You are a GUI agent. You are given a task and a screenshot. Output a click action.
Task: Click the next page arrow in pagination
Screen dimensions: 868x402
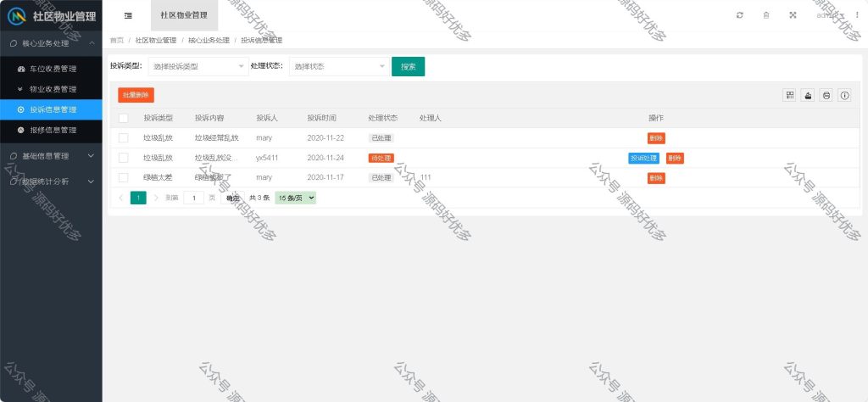[x=156, y=198]
